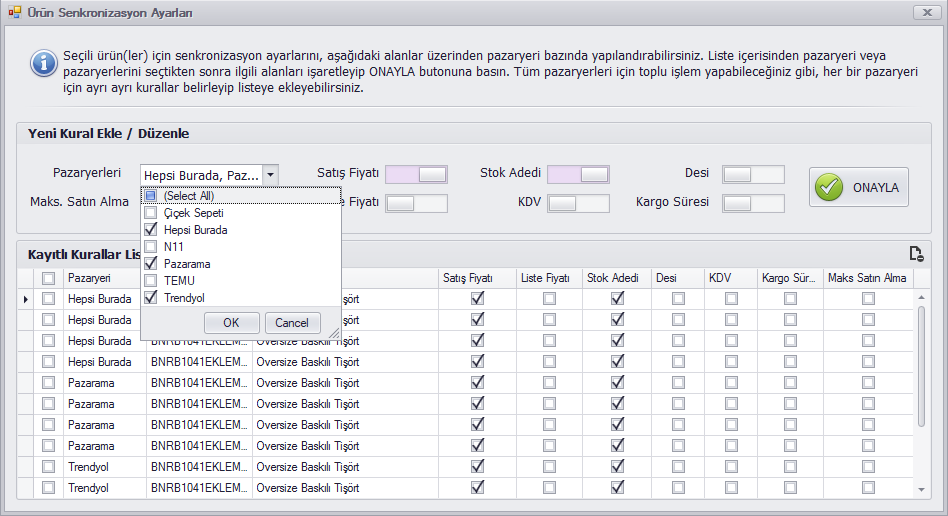Toggle the Desi switch
This screenshot has height=516, width=948.
(753, 174)
